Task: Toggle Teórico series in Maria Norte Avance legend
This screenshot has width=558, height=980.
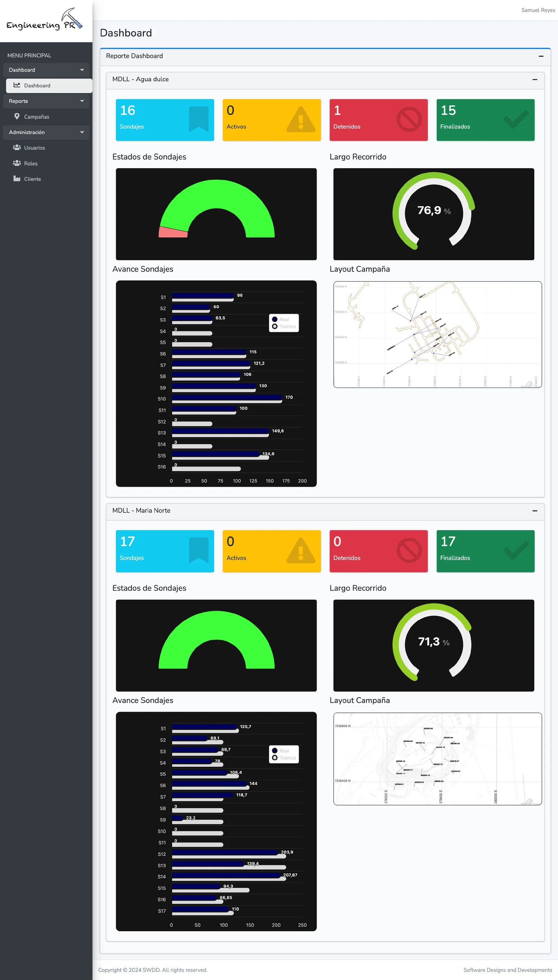Action: (284, 758)
